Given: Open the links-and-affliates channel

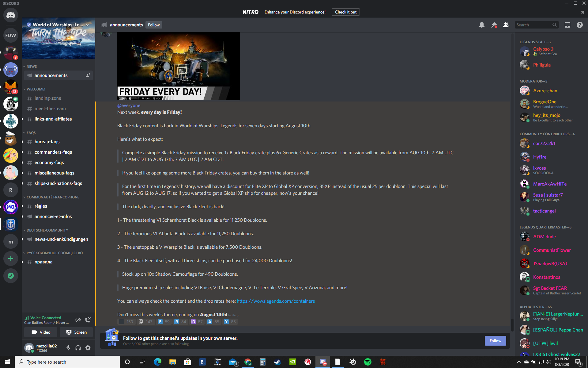Looking at the screenshot, I should click(x=53, y=119).
